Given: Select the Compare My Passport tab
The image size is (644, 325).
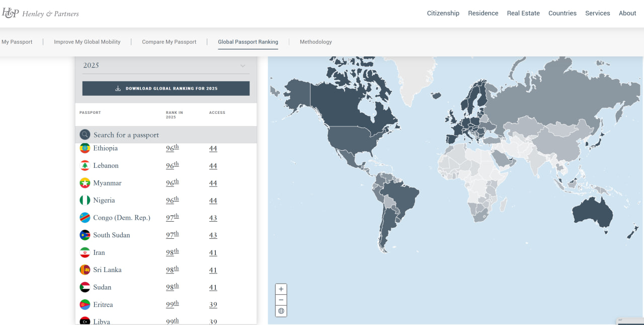Looking at the screenshot, I should (x=169, y=42).
